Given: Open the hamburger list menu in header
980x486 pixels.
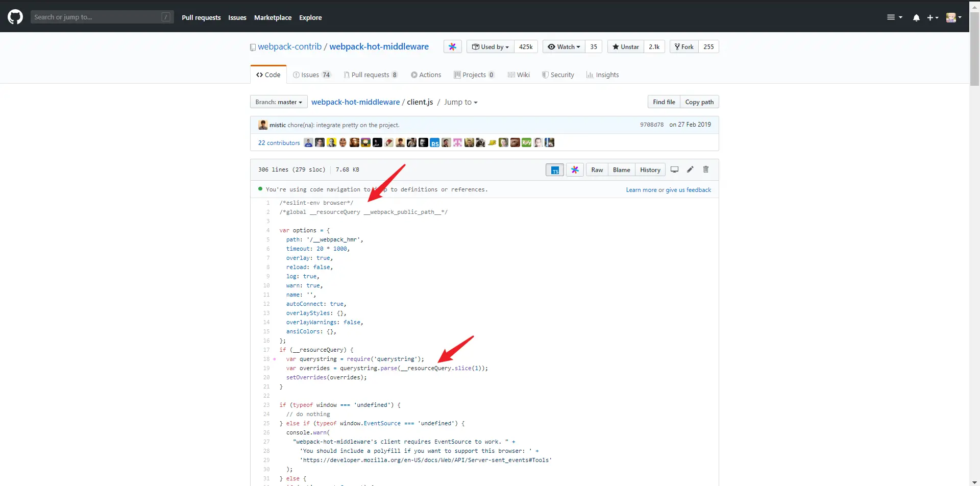Looking at the screenshot, I should click(x=894, y=17).
